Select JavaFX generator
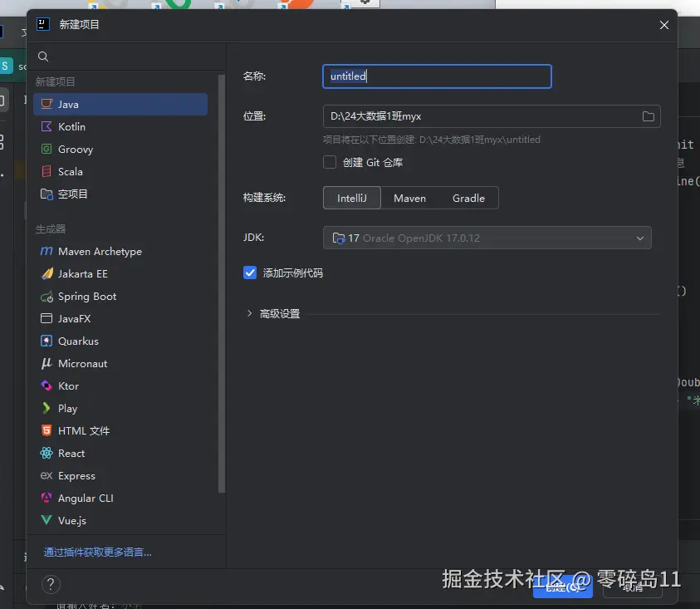 tap(120, 318)
